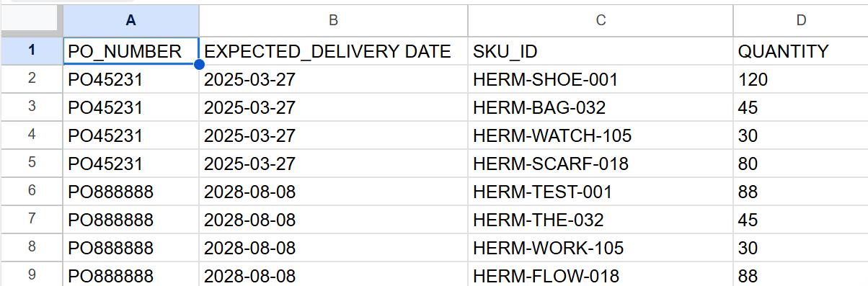Select PO888888 cell in row 6
The height and width of the screenshot is (286, 868).
click(130, 192)
